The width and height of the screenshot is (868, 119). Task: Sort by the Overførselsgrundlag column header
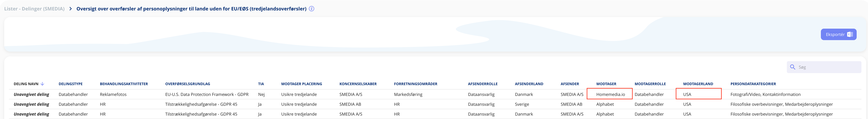tap(187, 84)
